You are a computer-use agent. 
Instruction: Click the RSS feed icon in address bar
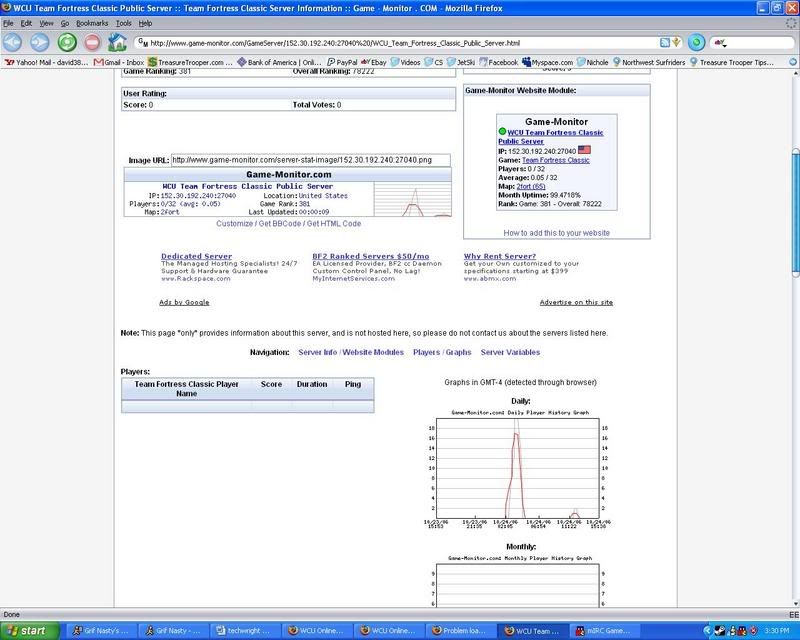pyautogui.click(x=665, y=43)
